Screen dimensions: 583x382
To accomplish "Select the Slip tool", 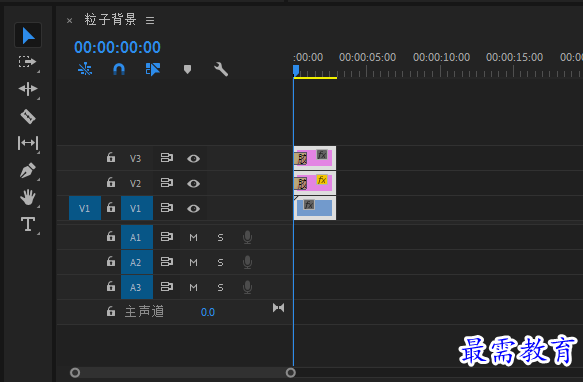I will point(28,143).
